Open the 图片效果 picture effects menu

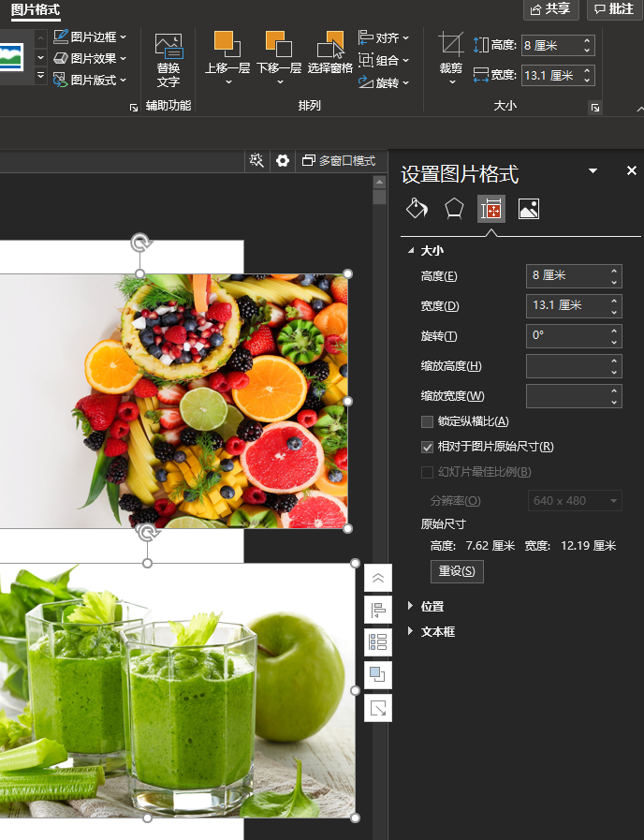(91, 58)
